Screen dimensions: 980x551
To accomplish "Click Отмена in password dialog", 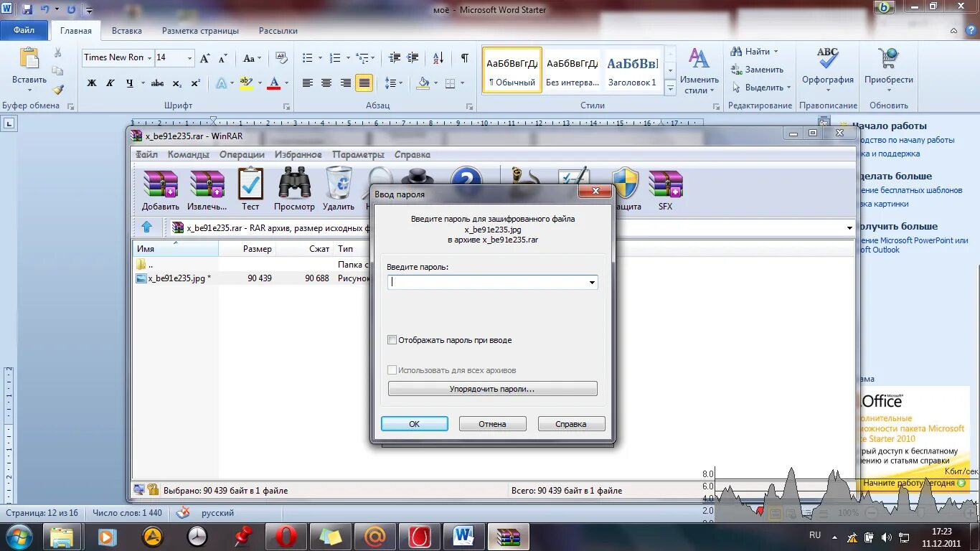I will (x=493, y=424).
